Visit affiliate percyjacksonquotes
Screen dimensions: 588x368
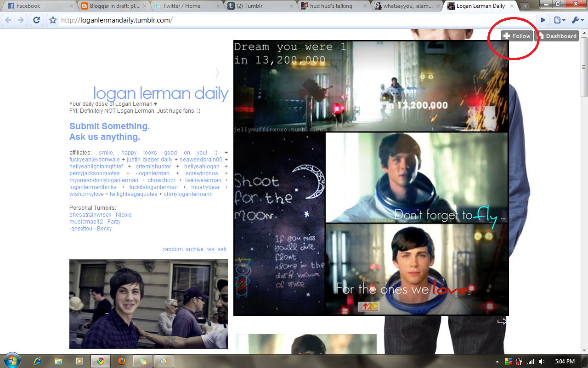pyautogui.click(x=95, y=173)
